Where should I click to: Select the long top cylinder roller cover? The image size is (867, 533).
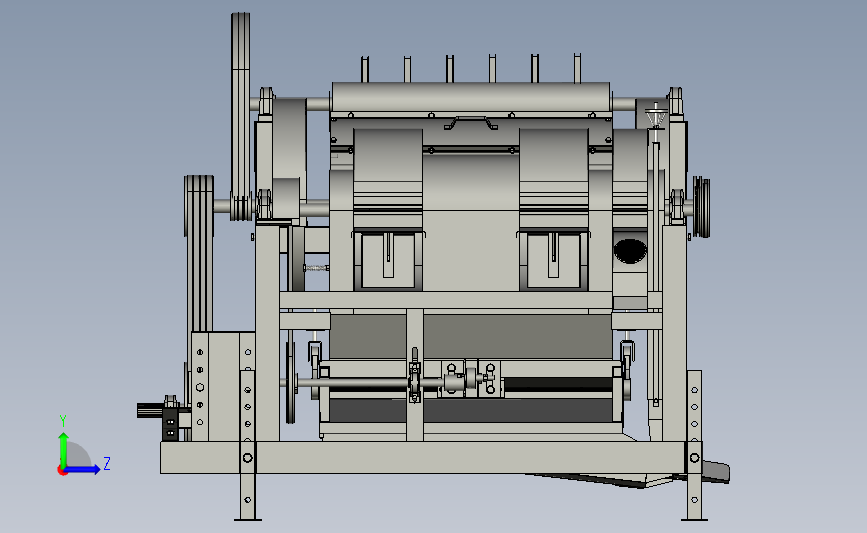tap(471, 97)
